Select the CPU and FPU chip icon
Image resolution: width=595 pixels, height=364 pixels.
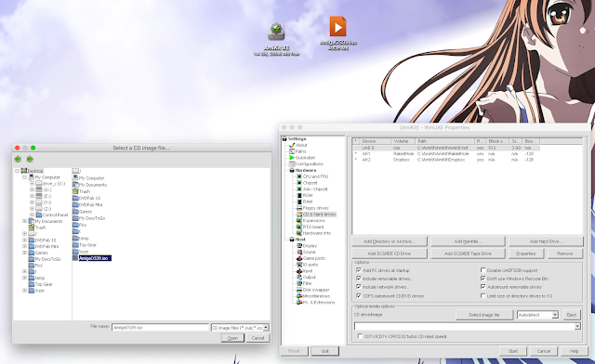coord(299,176)
